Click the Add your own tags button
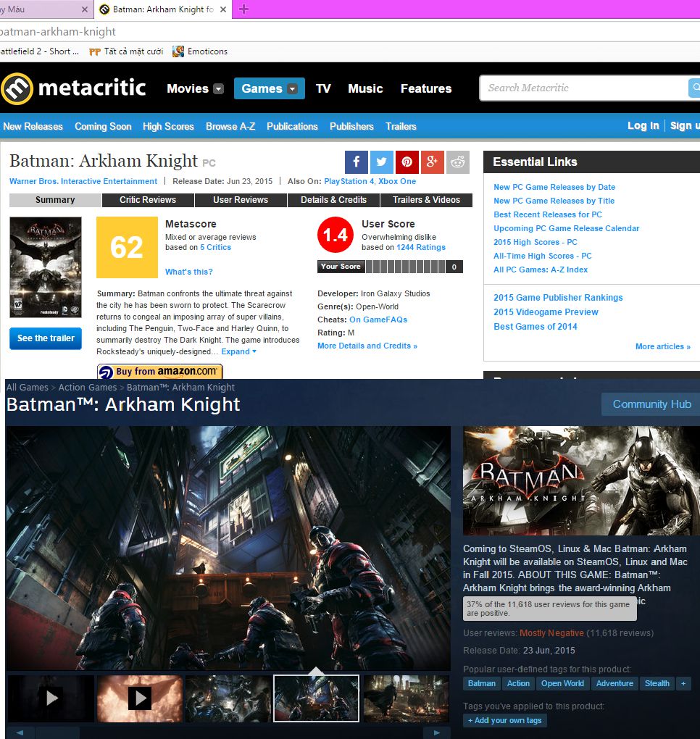 pyautogui.click(x=504, y=720)
